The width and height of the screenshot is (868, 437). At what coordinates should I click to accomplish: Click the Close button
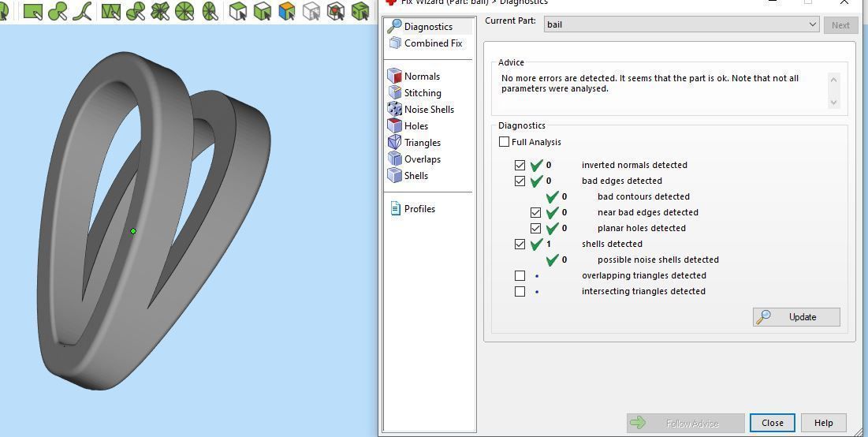[773, 423]
